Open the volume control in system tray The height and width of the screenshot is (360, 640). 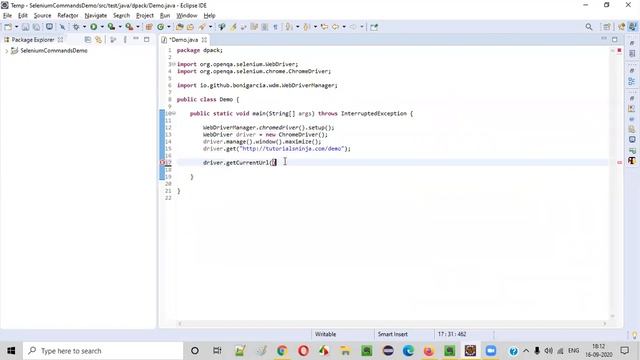548,351
